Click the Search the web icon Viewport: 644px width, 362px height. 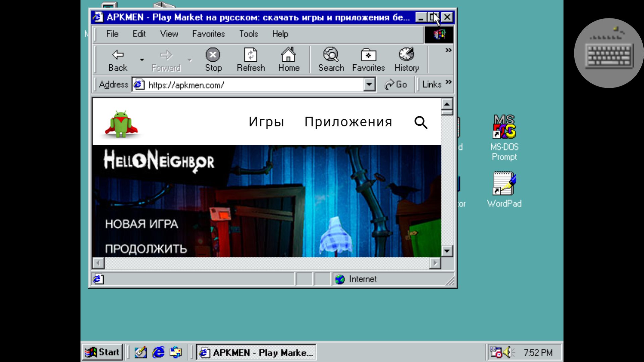[x=331, y=59]
